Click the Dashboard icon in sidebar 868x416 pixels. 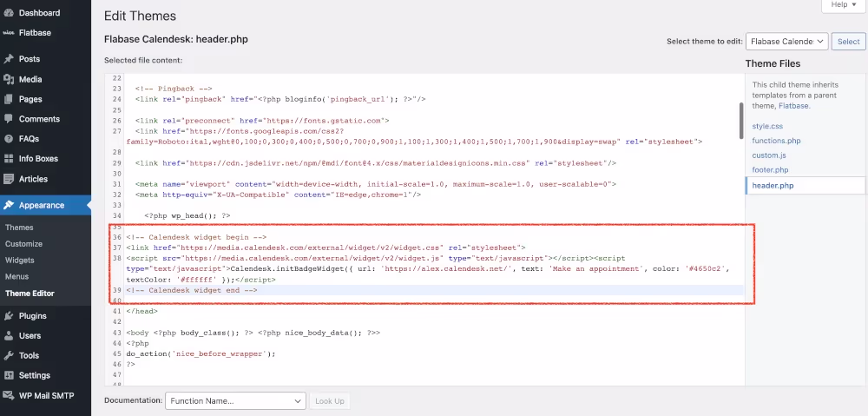[x=9, y=13]
